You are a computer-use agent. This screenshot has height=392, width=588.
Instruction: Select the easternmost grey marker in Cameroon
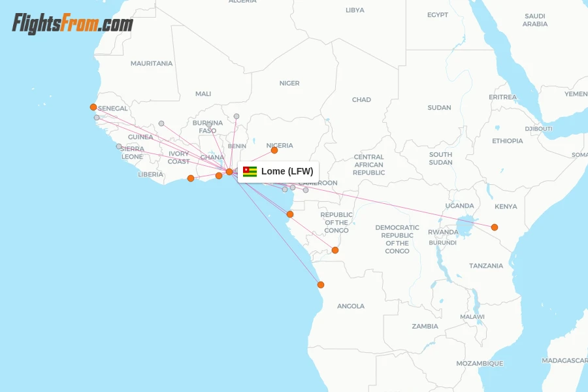click(306, 190)
